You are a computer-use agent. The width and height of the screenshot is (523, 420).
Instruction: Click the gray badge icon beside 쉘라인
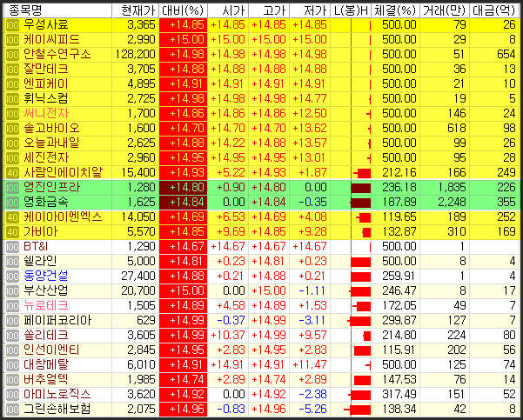point(13,262)
